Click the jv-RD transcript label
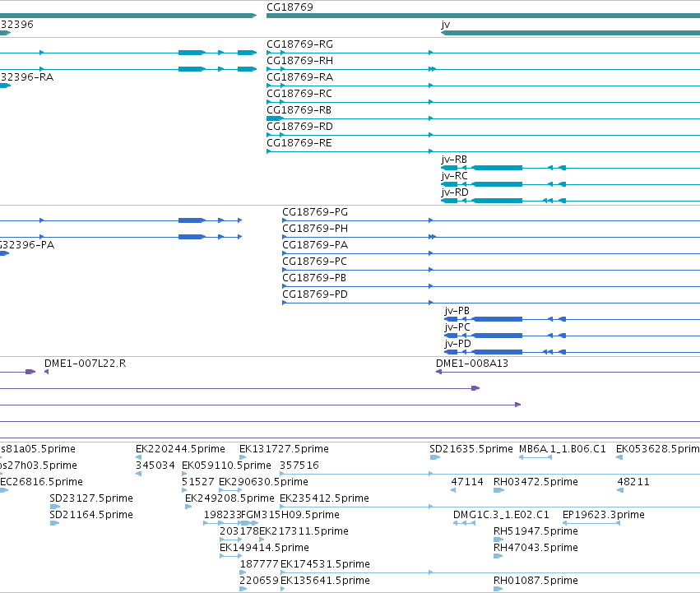Image resolution: width=700 pixels, height=593 pixels. pyautogui.click(x=455, y=192)
